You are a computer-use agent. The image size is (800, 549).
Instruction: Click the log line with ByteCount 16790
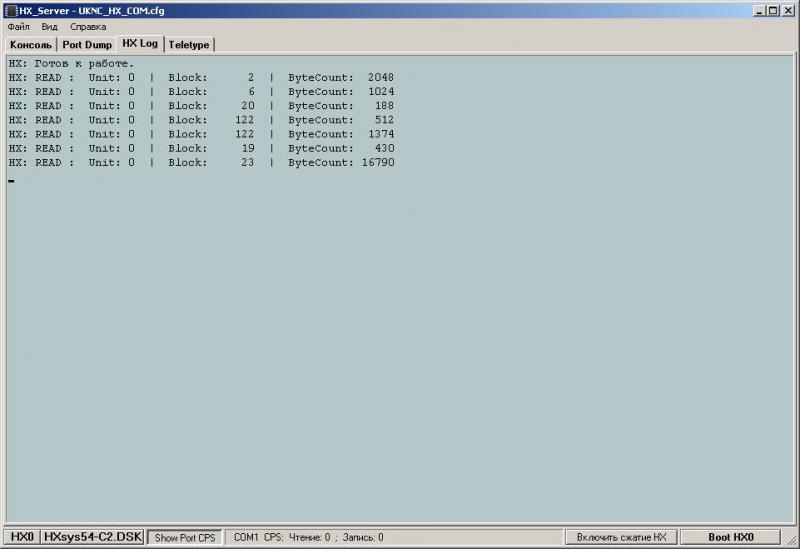point(200,162)
